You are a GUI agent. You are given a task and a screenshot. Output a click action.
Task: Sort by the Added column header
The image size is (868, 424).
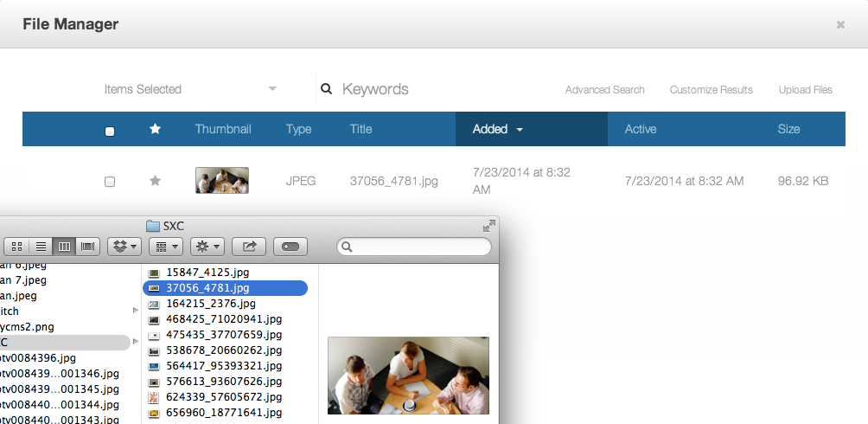coord(497,129)
